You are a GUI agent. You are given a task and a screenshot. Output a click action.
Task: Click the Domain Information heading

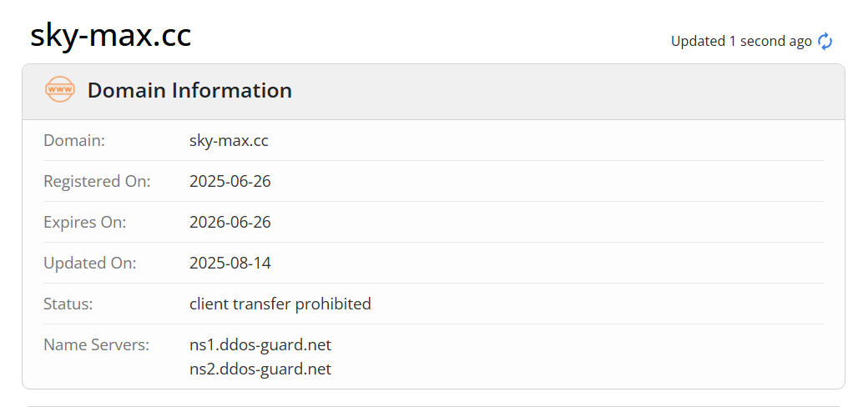coord(189,91)
